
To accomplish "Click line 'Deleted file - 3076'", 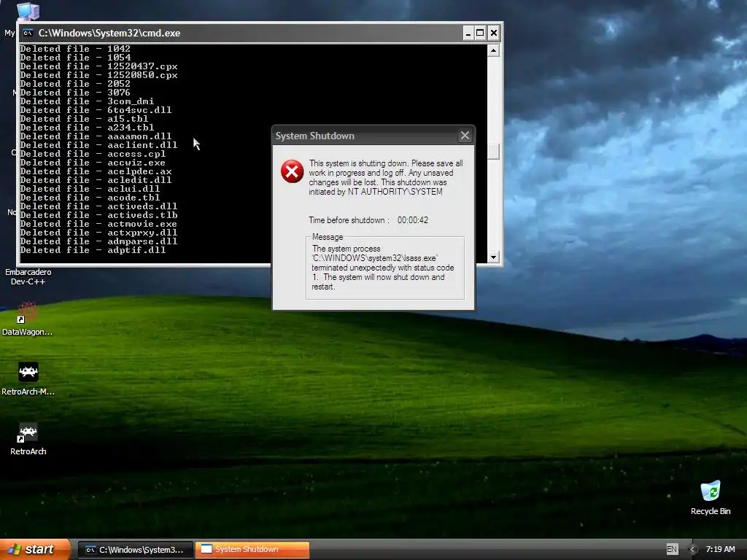I will (x=75, y=93).
